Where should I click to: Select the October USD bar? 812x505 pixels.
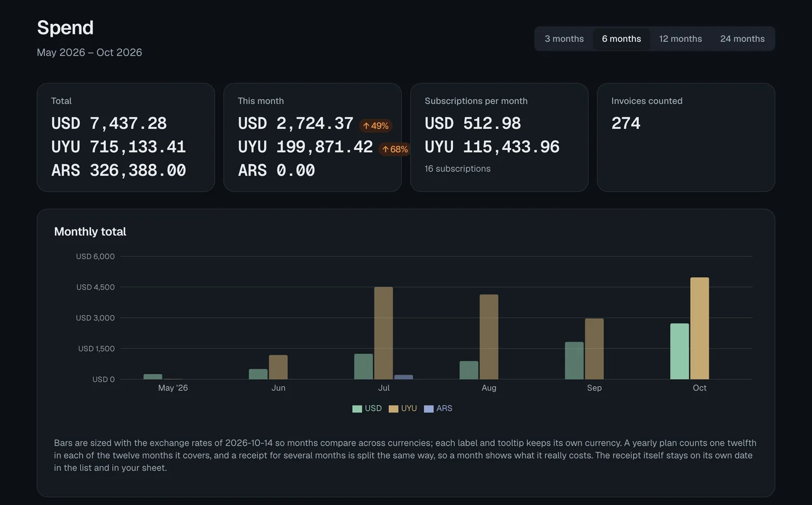click(x=680, y=351)
